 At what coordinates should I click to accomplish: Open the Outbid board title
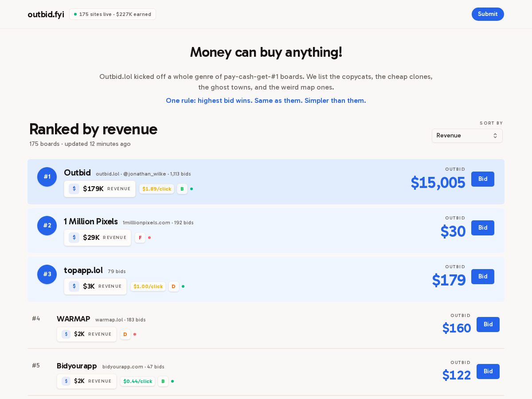[77, 173]
